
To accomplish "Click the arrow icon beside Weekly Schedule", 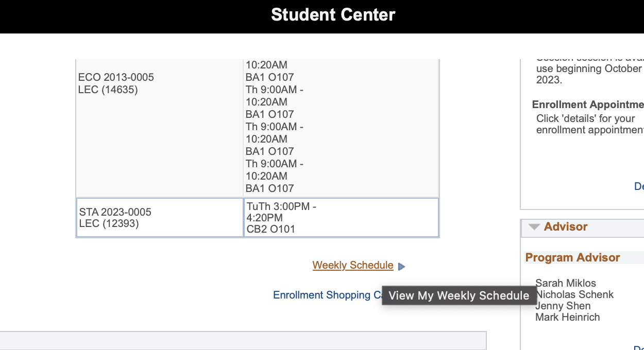I will [x=402, y=267].
